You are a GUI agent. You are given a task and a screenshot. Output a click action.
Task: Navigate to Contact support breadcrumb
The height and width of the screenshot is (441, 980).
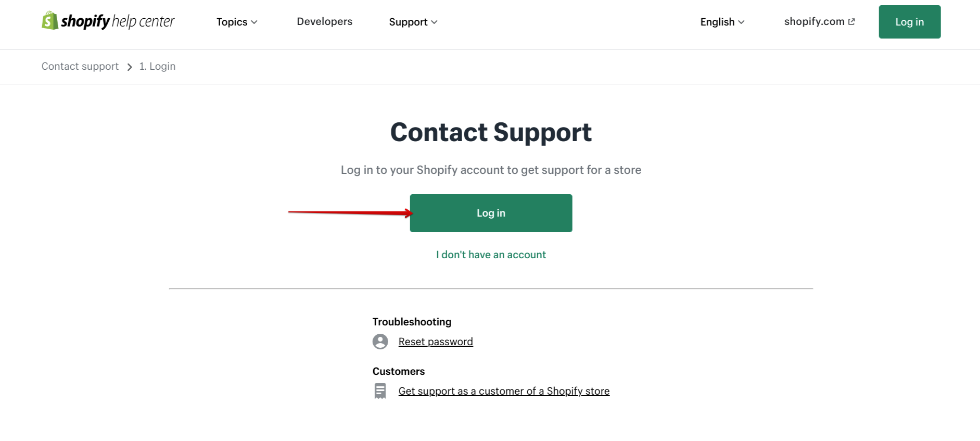80,66
